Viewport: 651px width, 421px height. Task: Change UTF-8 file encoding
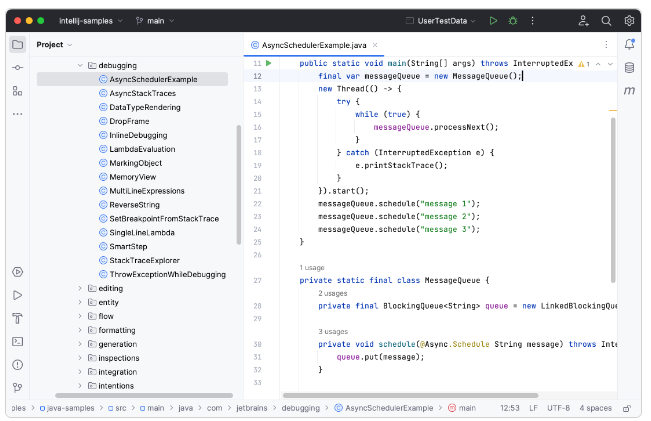558,408
